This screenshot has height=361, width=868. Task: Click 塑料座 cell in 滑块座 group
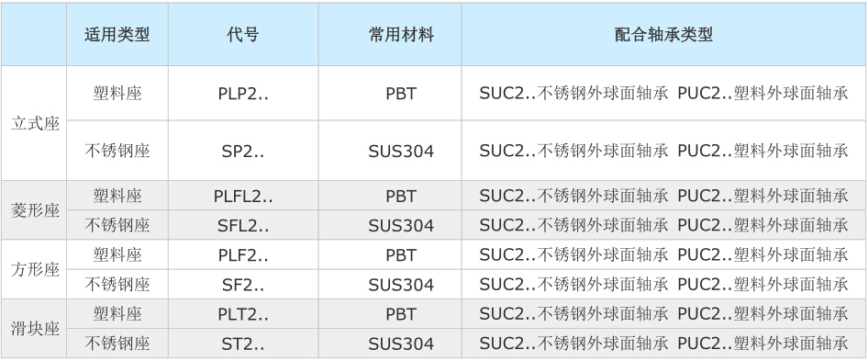117,314
